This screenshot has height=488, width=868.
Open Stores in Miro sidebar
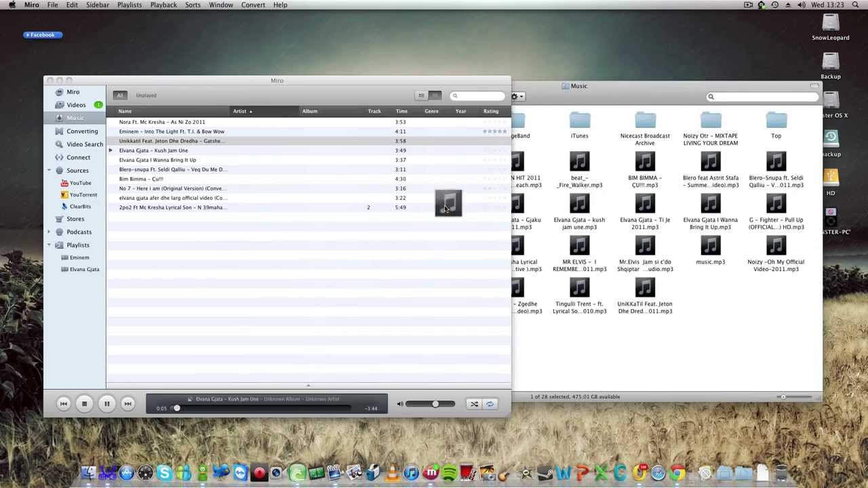(x=75, y=219)
